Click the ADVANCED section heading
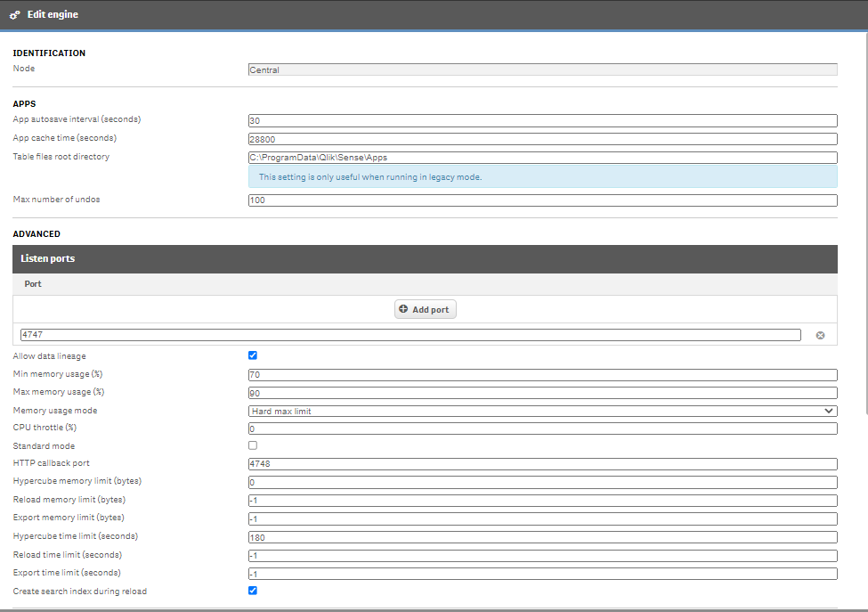This screenshot has height=612, width=868. (x=37, y=234)
